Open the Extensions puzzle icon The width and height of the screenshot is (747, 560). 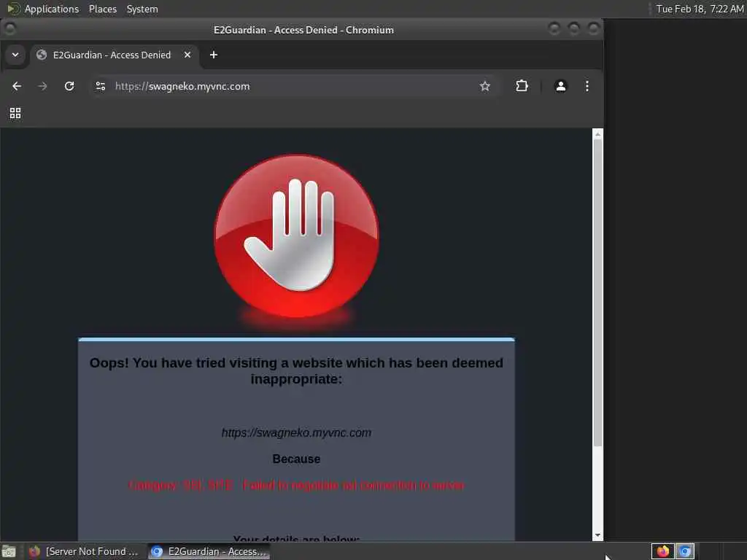(x=522, y=86)
